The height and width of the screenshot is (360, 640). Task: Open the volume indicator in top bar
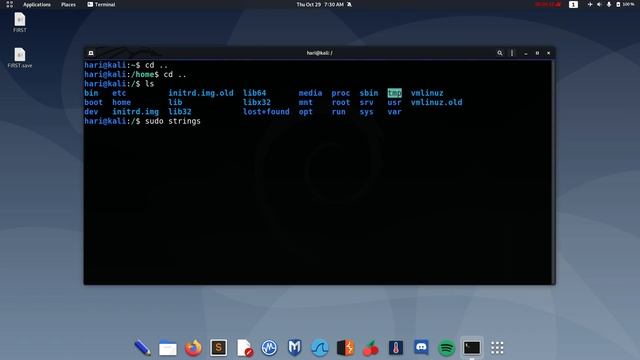(x=599, y=4)
